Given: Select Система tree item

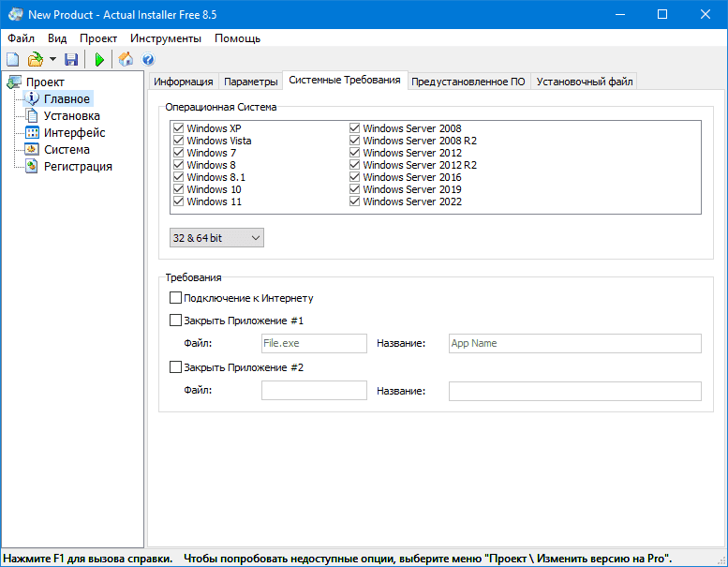Looking at the screenshot, I should click(67, 150).
